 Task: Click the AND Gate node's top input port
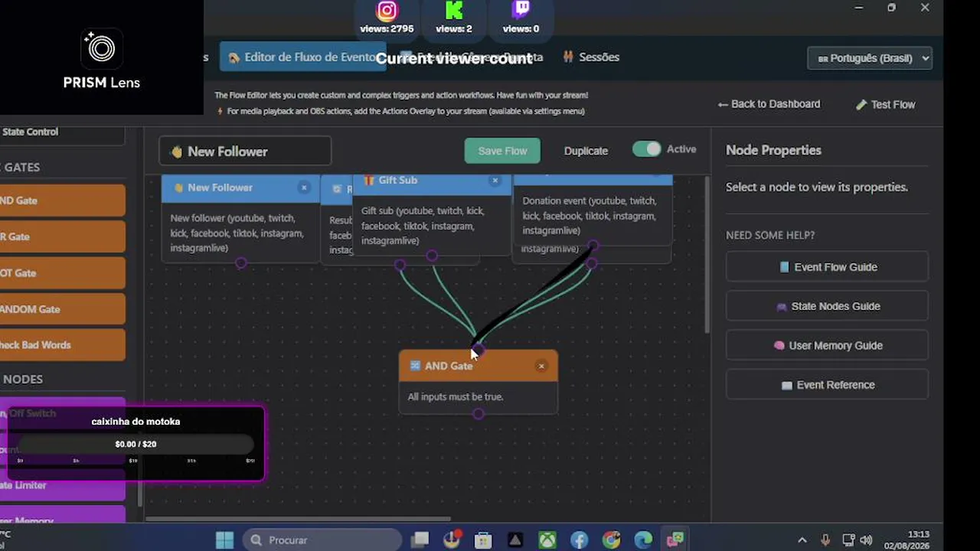(478, 350)
